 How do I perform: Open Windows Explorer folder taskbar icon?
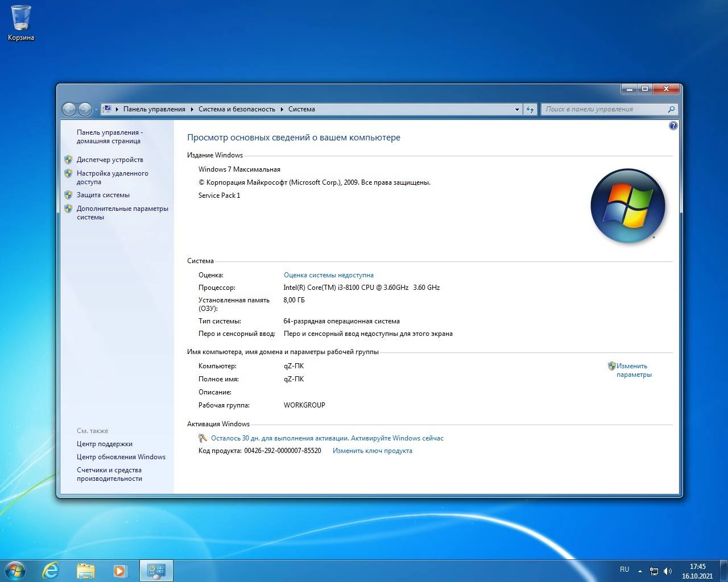pos(86,571)
